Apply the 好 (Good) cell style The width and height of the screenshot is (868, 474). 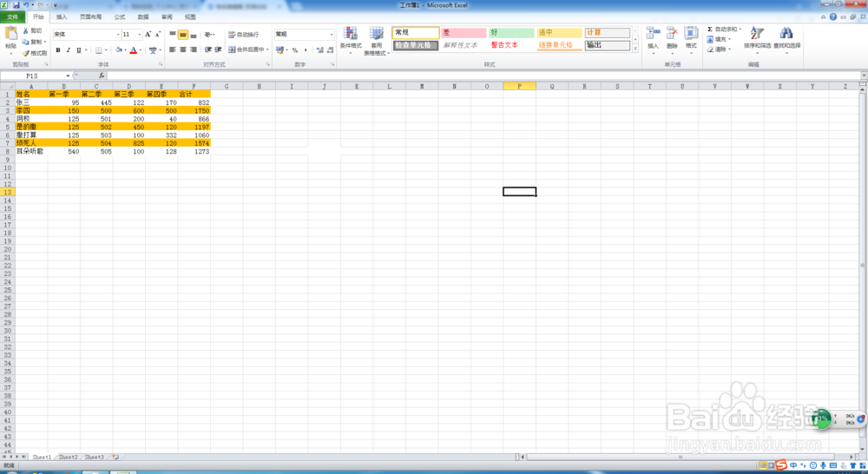[511, 33]
